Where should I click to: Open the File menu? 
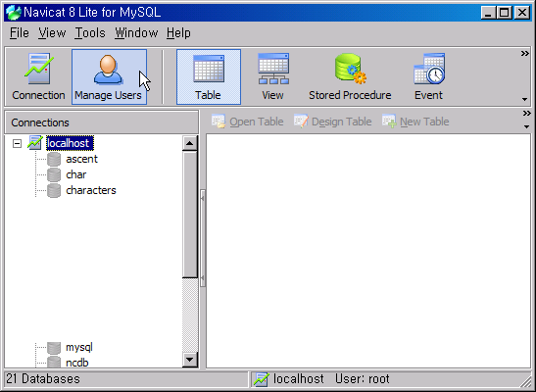tap(20, 33)
